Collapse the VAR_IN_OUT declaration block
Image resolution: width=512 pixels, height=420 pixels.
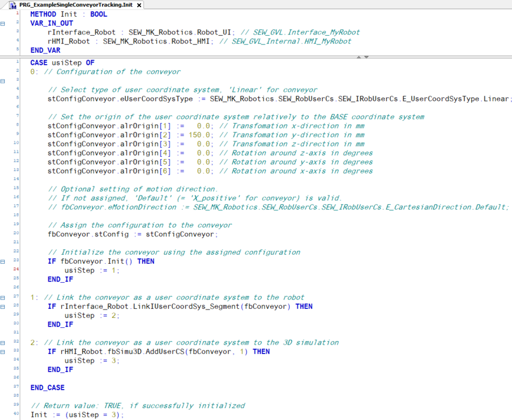point(4,24)
